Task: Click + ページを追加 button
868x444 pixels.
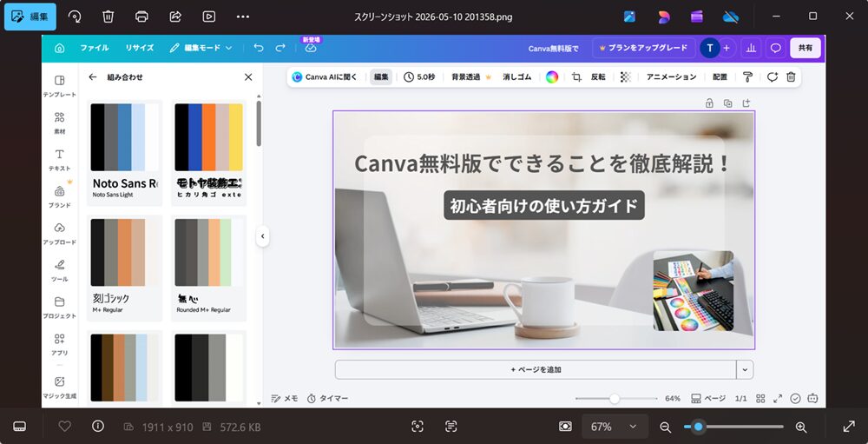Action: (x=536, y=369)
